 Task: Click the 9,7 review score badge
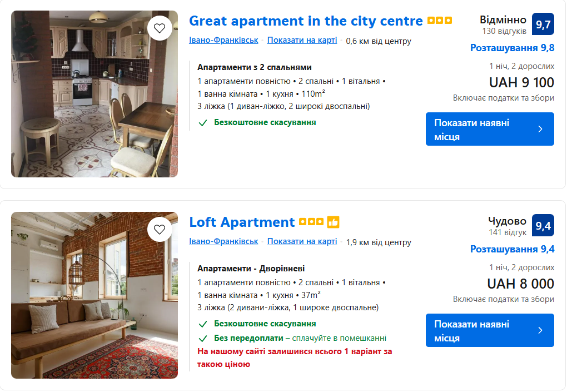click(543, 24)
